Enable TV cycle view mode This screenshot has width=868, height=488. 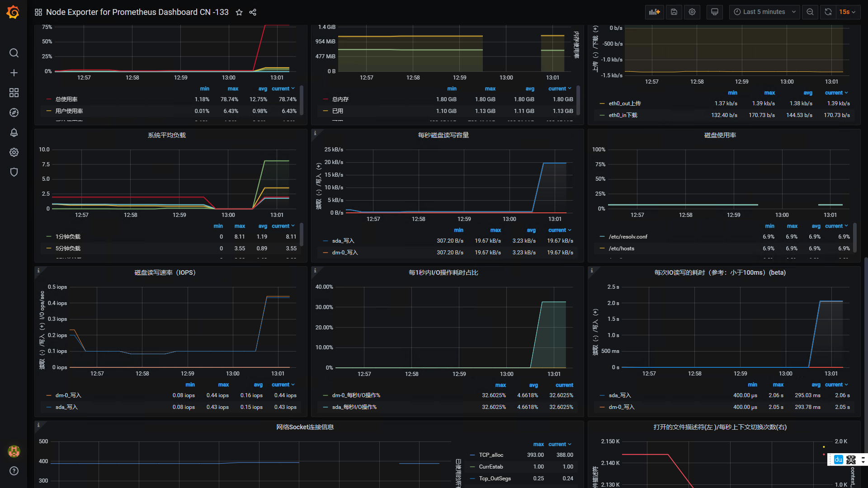click(714, 12)
